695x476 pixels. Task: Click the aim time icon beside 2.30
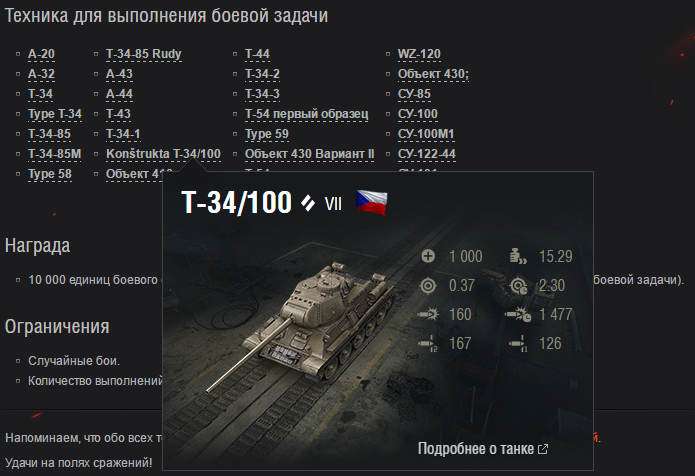(519, 285)
